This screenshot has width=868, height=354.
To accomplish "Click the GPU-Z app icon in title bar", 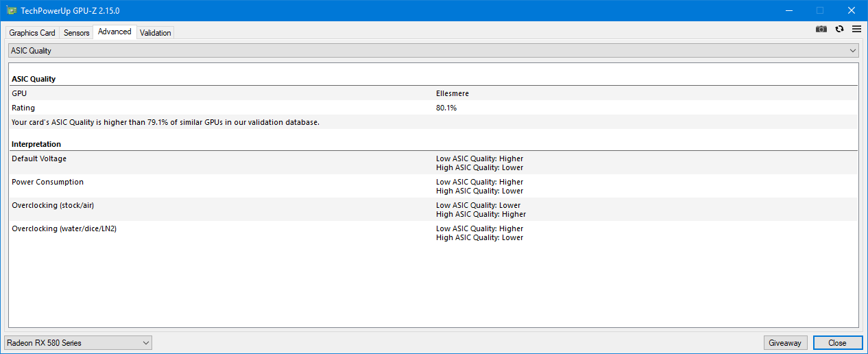I will tap(12, 11).
